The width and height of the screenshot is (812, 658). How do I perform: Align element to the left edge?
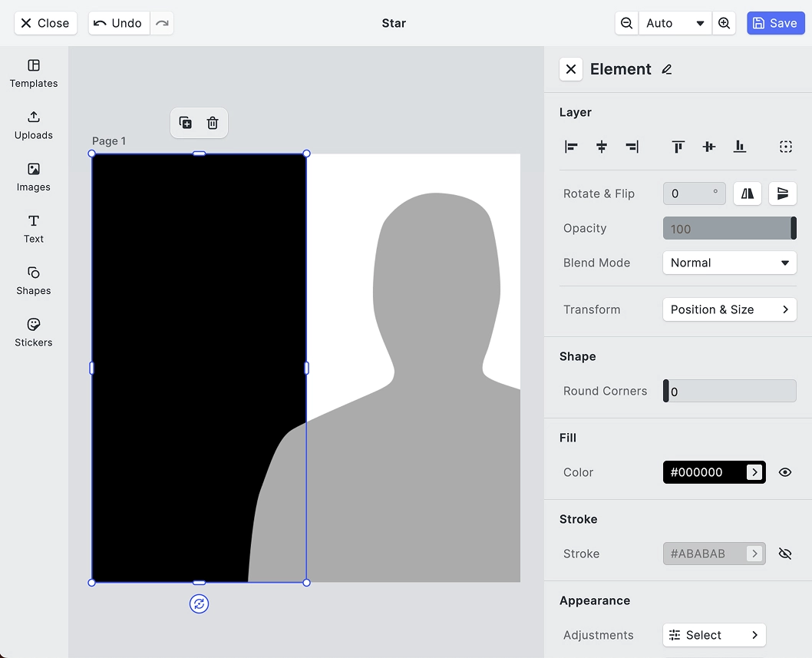pyautogui.click(x=571, y=147)
